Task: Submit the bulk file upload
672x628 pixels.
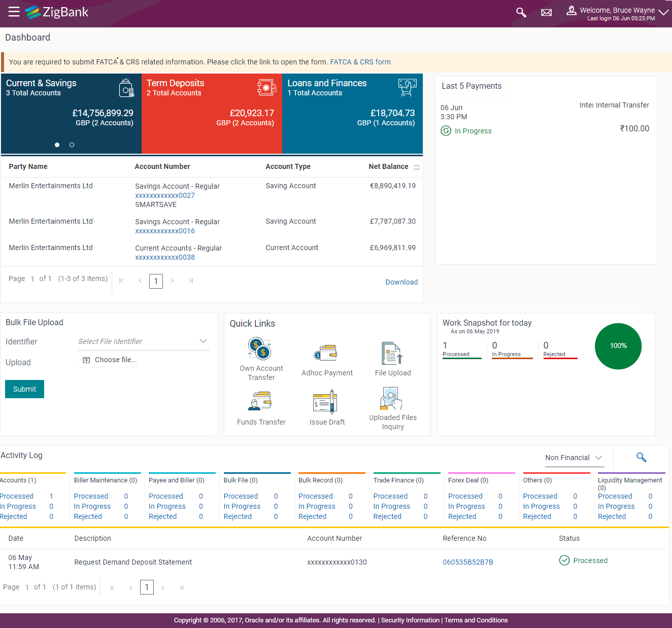Action: (x=24, y=389)
